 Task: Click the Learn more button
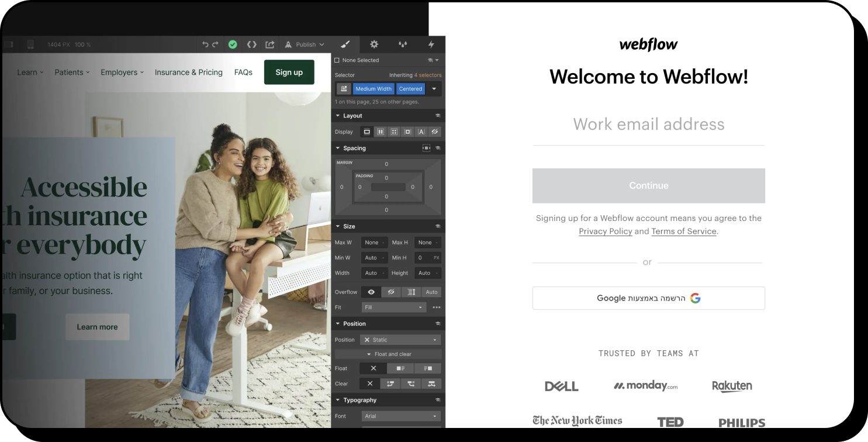click(97, 327)
